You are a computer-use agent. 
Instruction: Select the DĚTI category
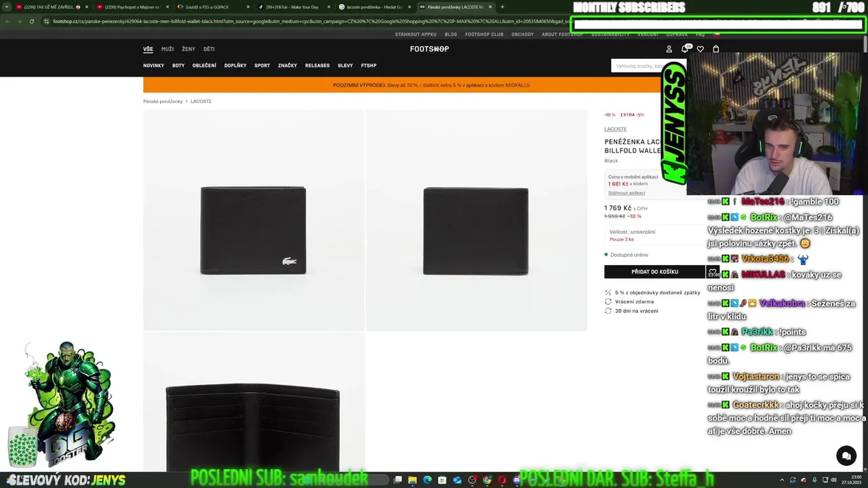209,49
